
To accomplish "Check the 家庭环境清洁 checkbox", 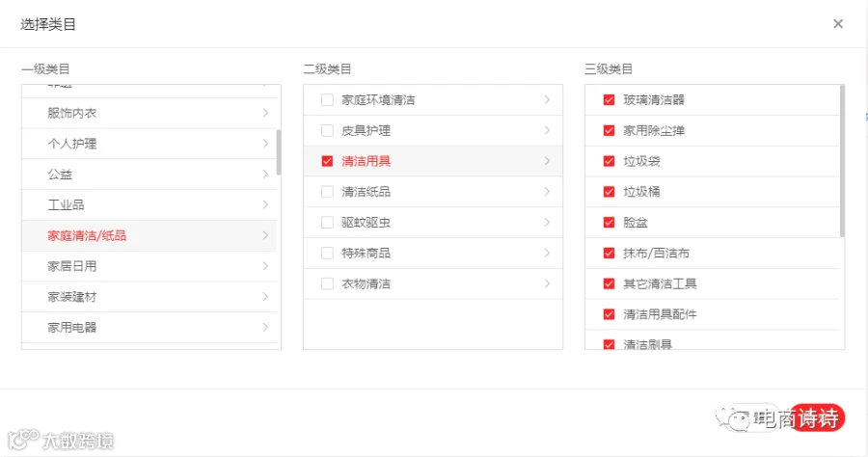I will pyautogui.click(x=327, y=100).
